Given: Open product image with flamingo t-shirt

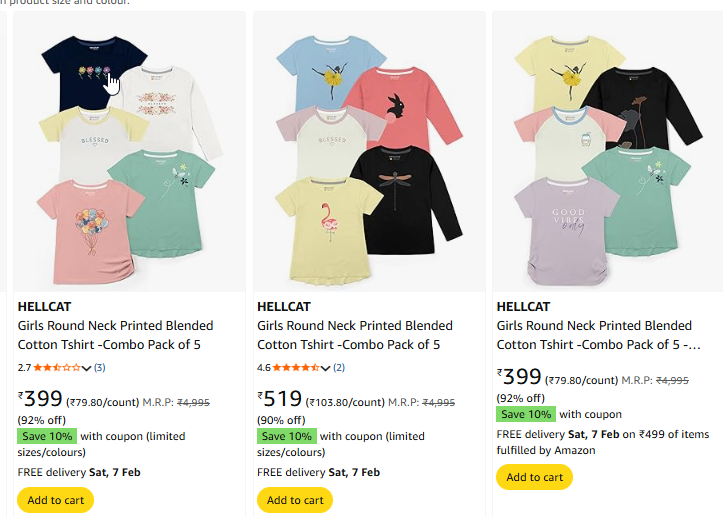Looking at the screenshot, I should [368, 152].
